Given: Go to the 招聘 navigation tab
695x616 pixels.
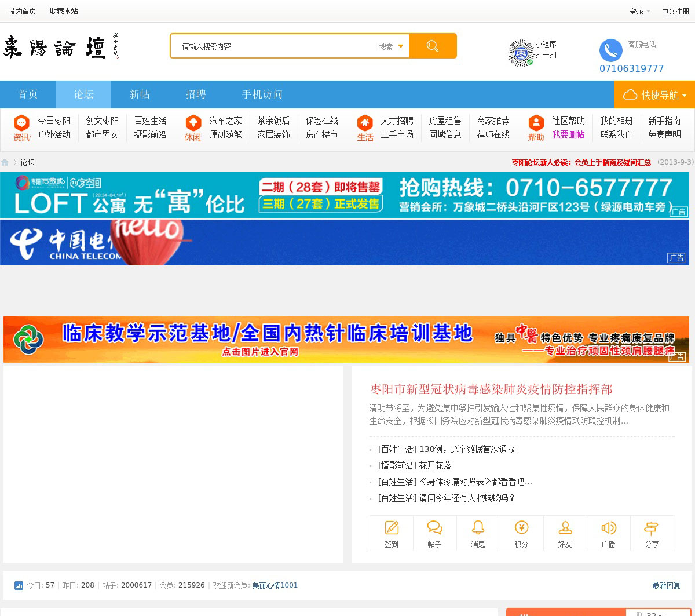Looking at the screenshot, I should 196,94.
